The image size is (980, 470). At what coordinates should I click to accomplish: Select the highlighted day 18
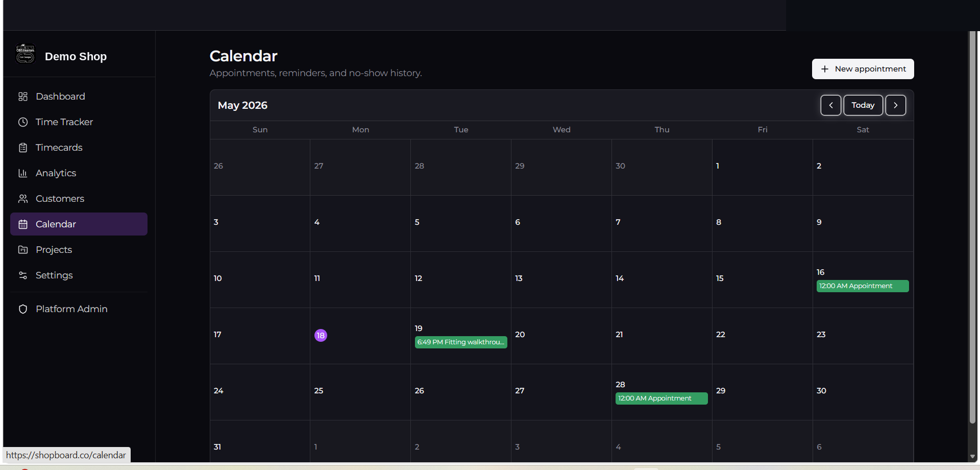[321, 336]
